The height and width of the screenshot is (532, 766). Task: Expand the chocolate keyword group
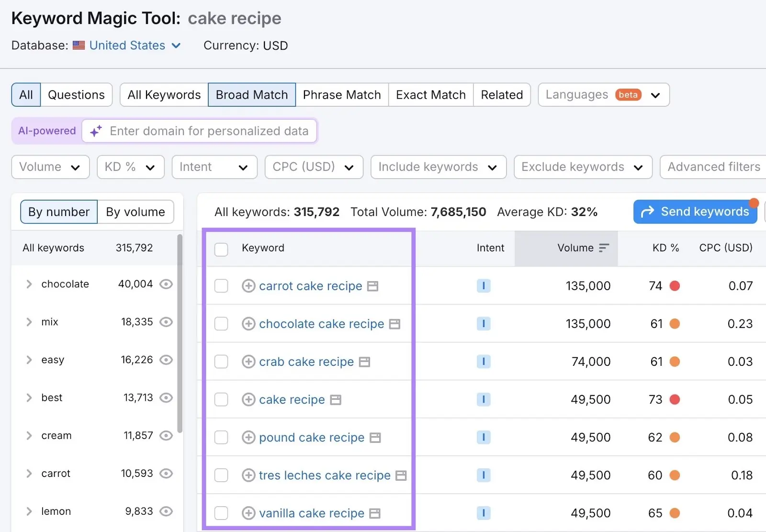[29, 283]
